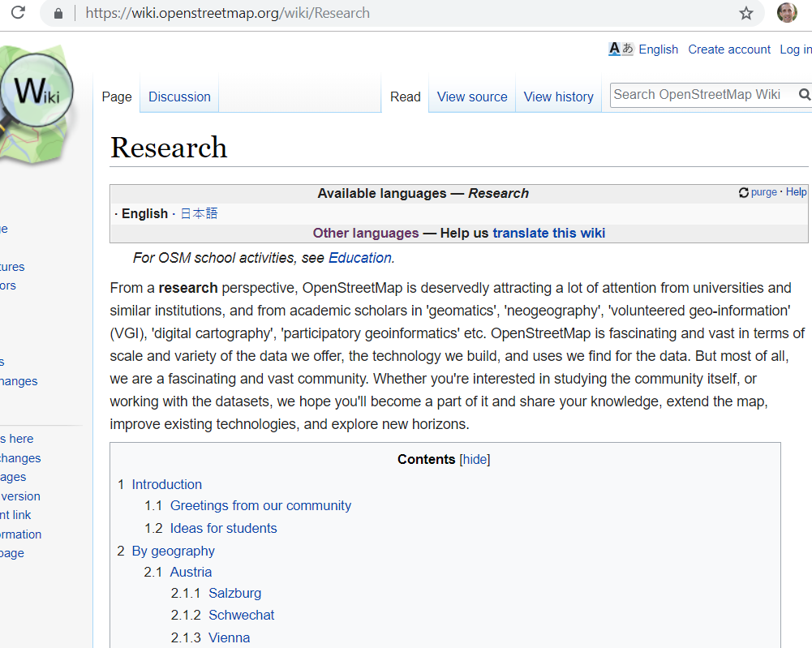Go to Ideas for students section
Screen dimensions: 812x648
223,529
